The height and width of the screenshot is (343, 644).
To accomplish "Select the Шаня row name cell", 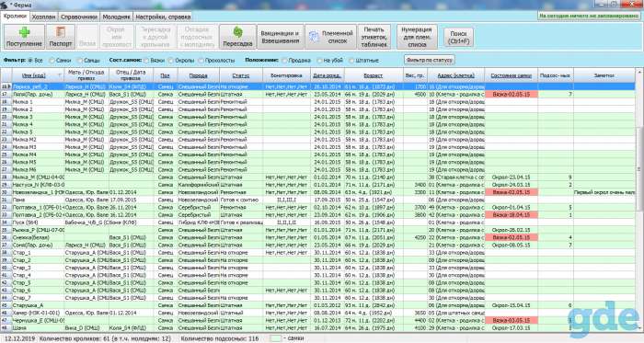I will tap(38, 327).
